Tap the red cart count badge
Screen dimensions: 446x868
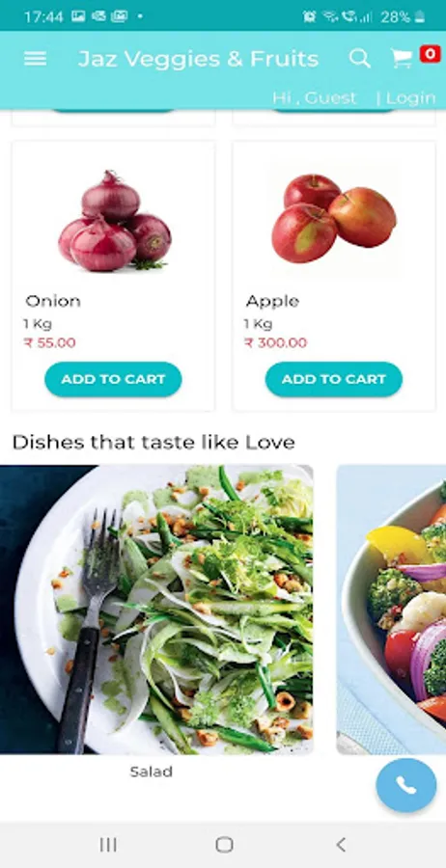430,54
